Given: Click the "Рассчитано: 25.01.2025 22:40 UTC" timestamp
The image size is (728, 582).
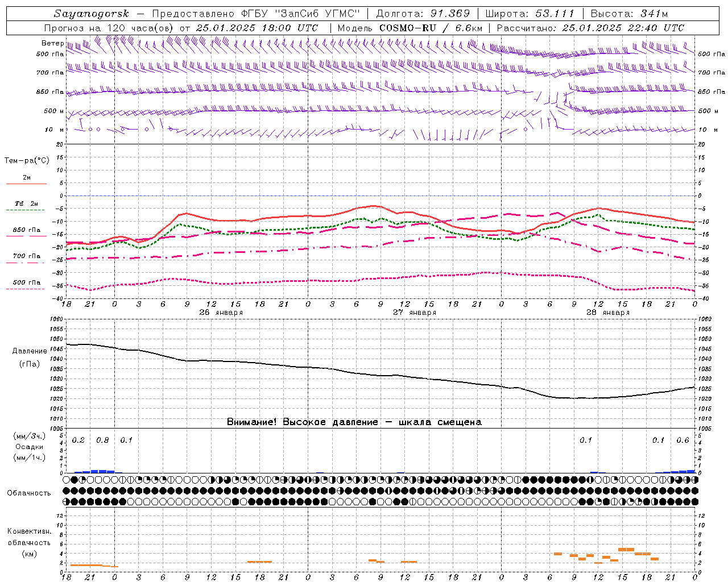Looking at the screenshot, I should (590, 28).
